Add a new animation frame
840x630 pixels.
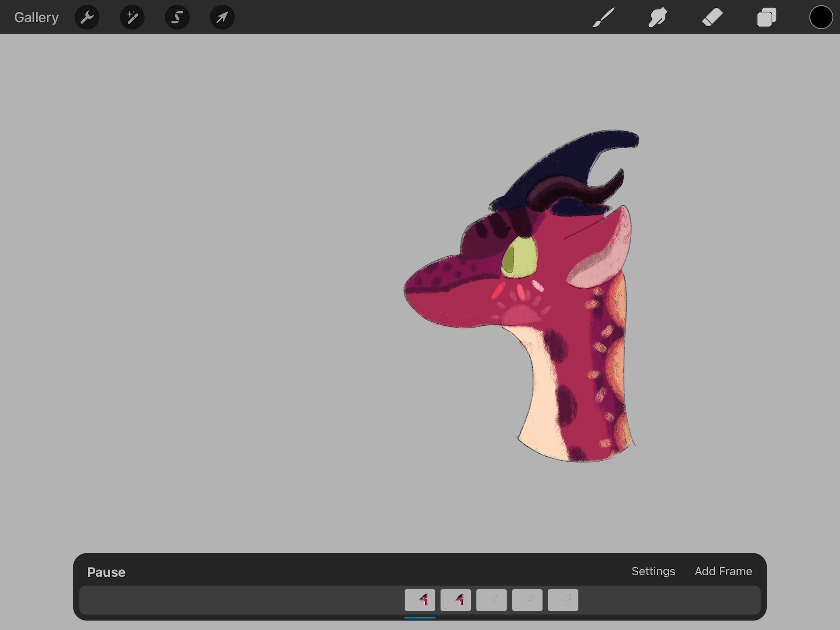(723, 571)
